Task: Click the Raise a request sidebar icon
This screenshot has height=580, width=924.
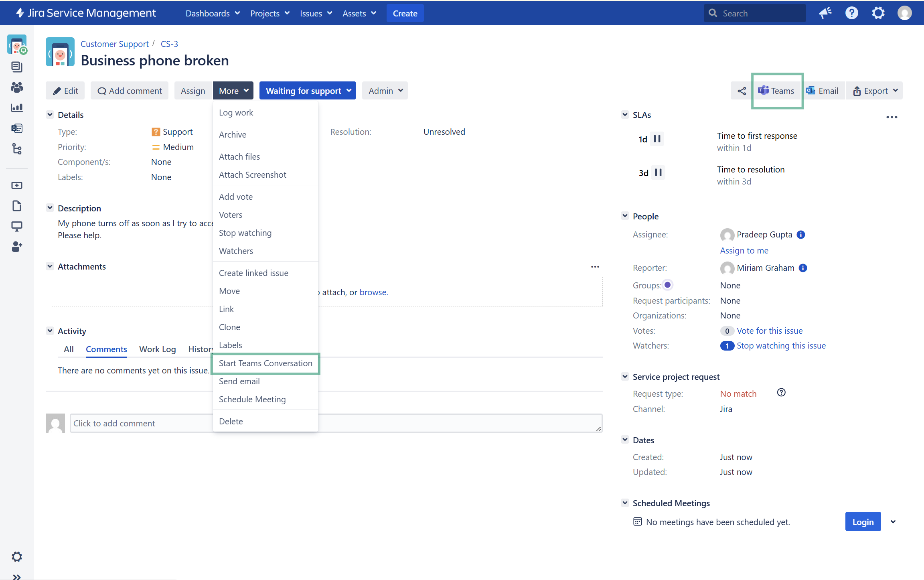Action: pos(17,185)
